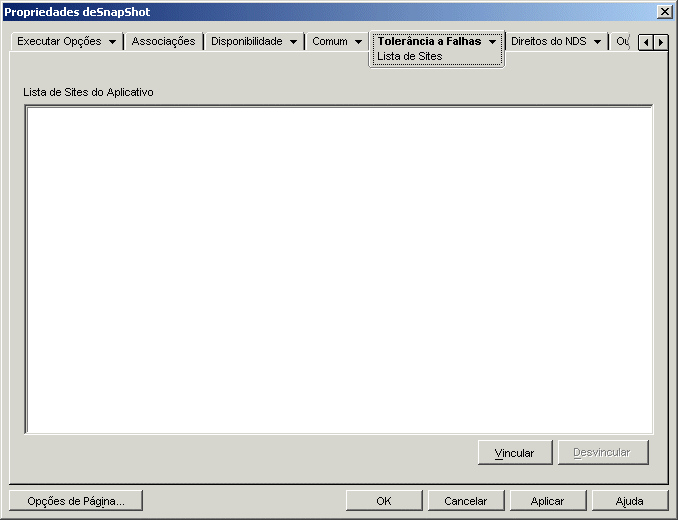Click the Vincular button
The width and height of the screenshot is (678, 520).
(x=515, y=453)
